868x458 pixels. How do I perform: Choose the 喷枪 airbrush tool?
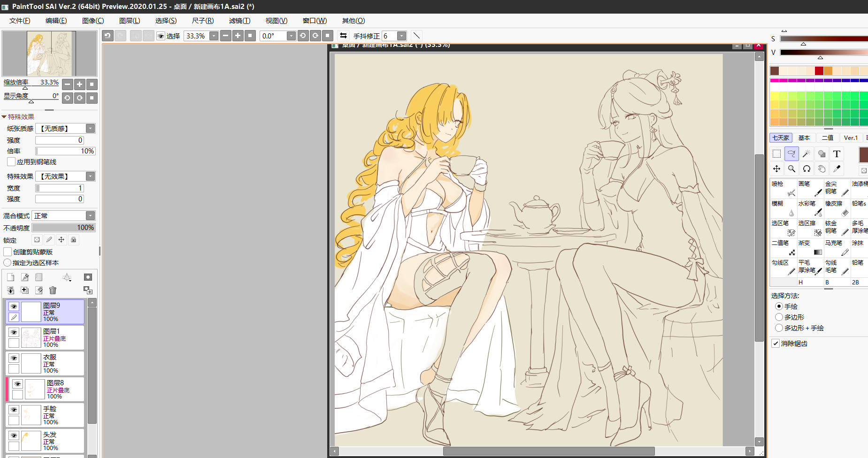(x=784, y=188)
